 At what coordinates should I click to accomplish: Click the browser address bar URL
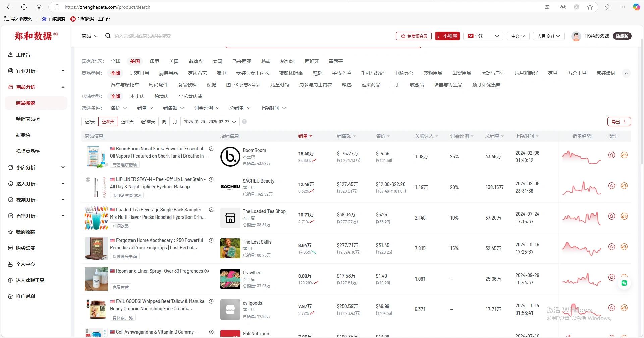coord(107,7)
